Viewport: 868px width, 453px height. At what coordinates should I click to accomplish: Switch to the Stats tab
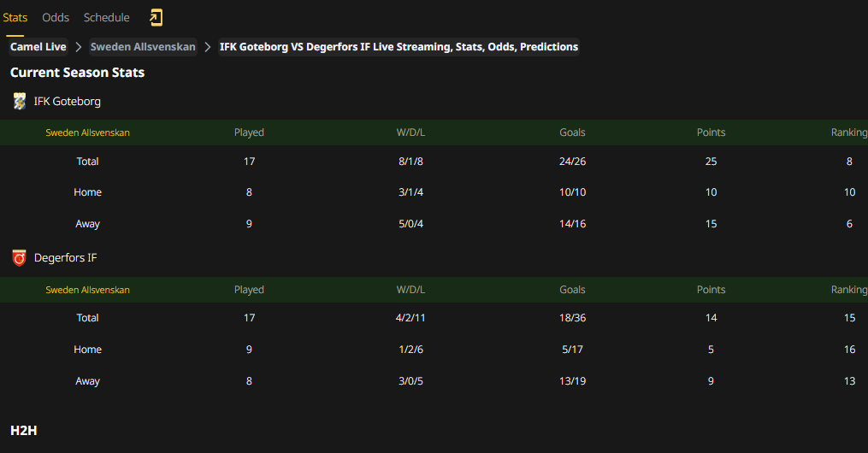tap(15, 18)
